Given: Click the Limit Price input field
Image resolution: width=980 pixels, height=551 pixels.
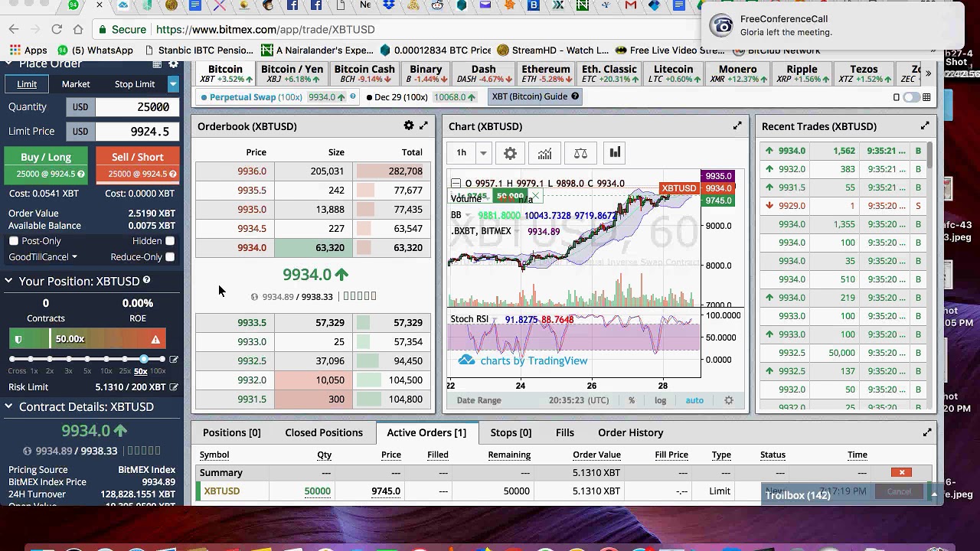Looking at the screenshot, I should 137,132.
